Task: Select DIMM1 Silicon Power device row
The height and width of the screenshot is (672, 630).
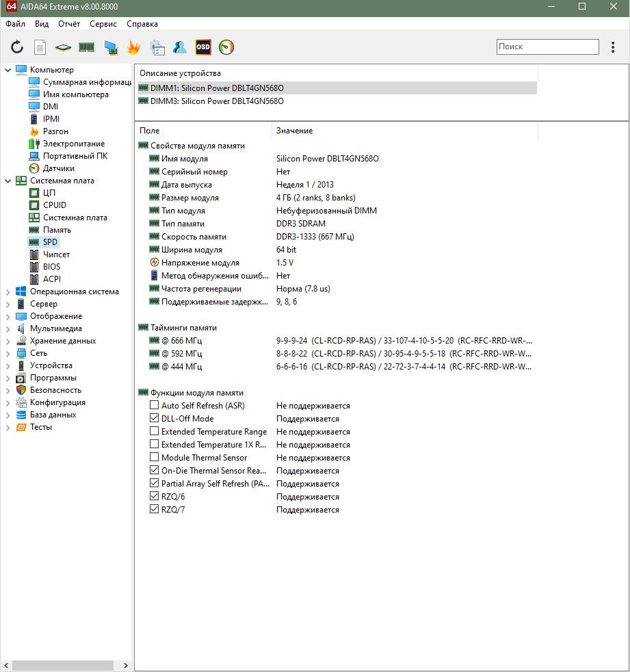Action: (x=337, y=88)
